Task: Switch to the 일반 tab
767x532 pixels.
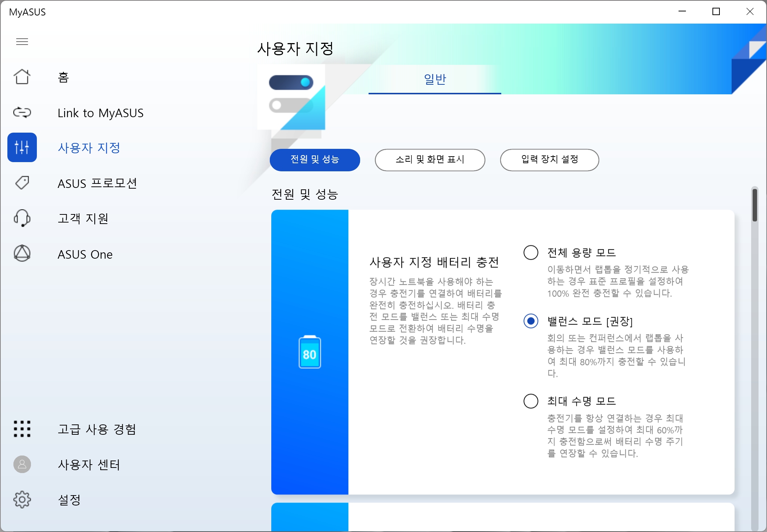Action: [x=435, y=79]
